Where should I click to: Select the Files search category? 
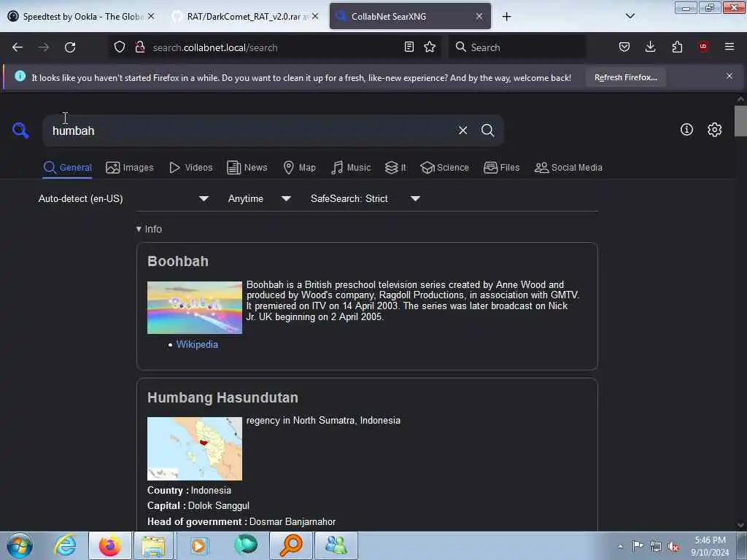point(501,168)
